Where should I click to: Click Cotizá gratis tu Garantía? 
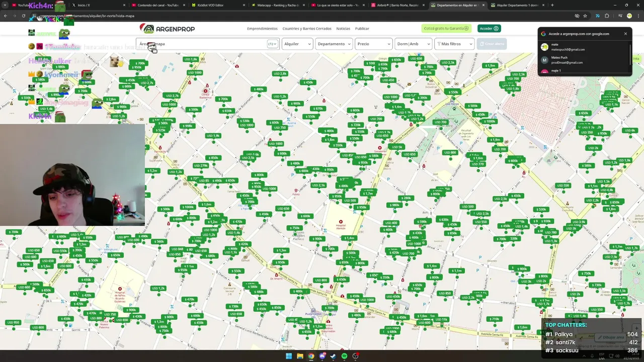pyautogui.click(x=446, y=29)
